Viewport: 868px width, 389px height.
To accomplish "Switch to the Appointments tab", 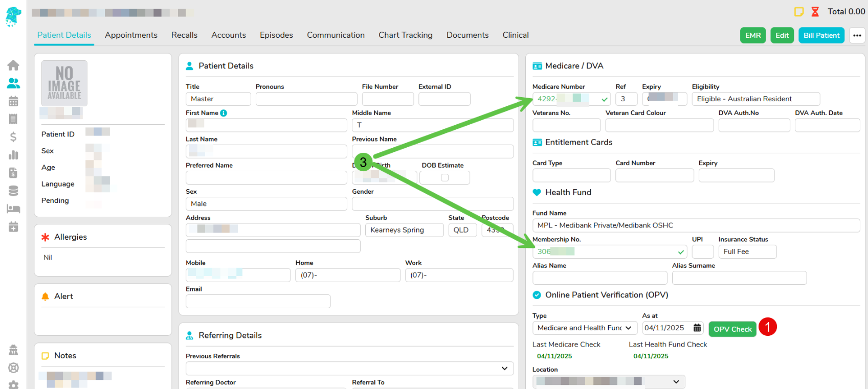I will [131, 35].
